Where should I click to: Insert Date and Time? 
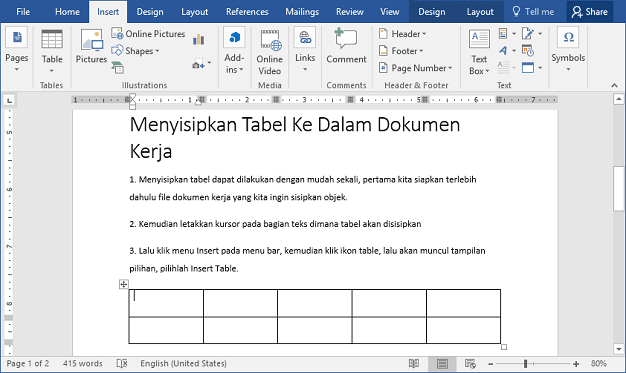pos(528,51)
